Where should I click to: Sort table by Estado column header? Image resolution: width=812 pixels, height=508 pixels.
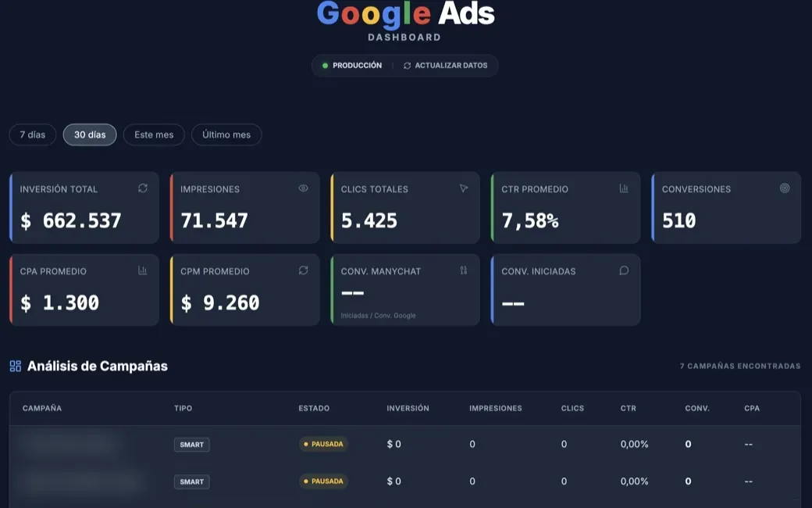[x=314, y=408]
